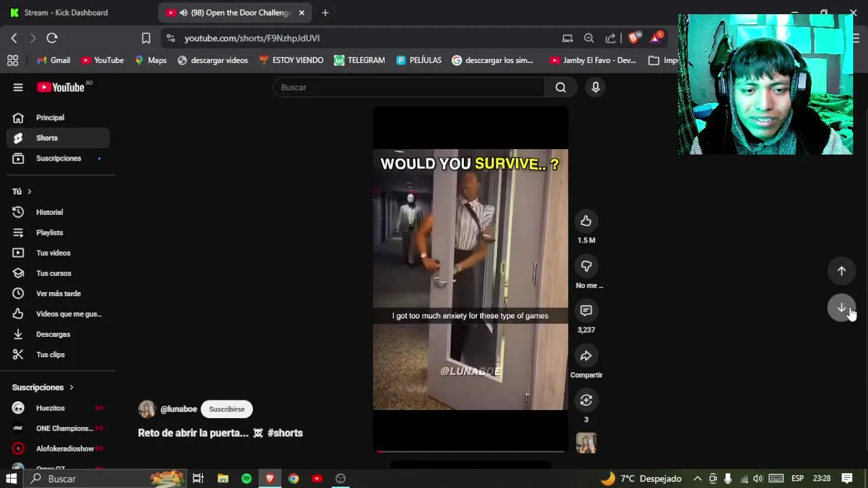Open Tus cursos
Image resolution: width=868 pixels, height=488 pixels.
pyautogui.click(x=58, y=273)
